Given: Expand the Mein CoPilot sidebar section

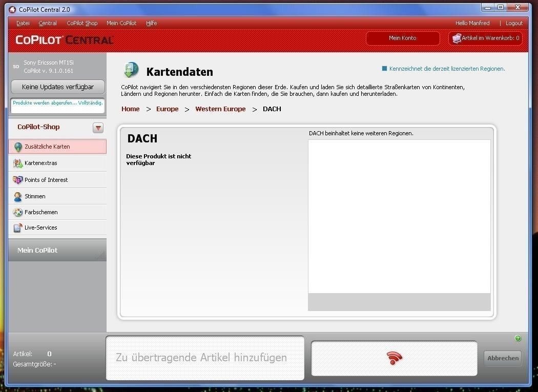Looking at the screenshot, I should click(x=57, y=250).
